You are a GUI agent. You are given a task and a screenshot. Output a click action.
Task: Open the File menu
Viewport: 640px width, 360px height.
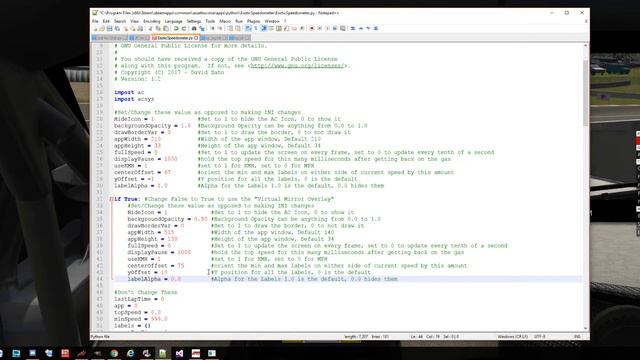(95, 21)
